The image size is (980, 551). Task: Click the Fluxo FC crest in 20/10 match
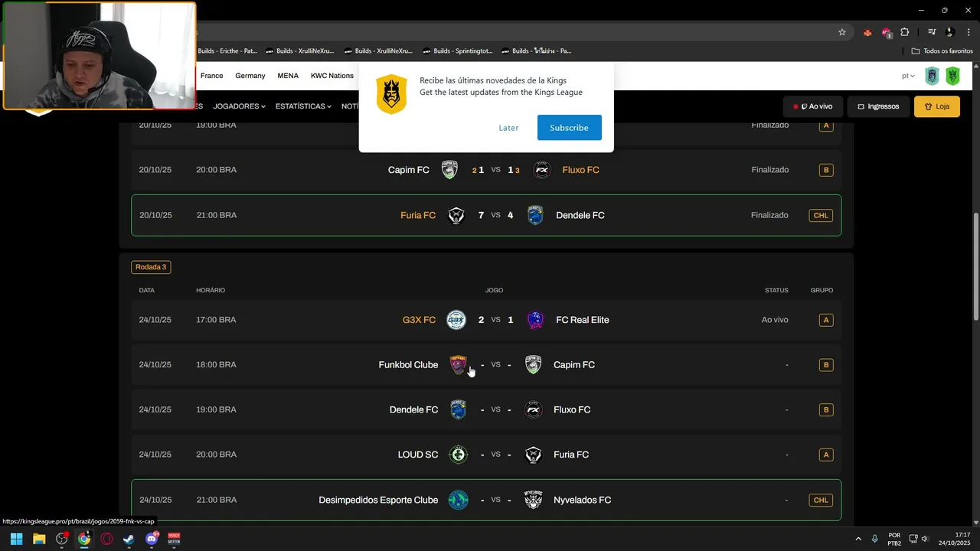tap(541, 170)
